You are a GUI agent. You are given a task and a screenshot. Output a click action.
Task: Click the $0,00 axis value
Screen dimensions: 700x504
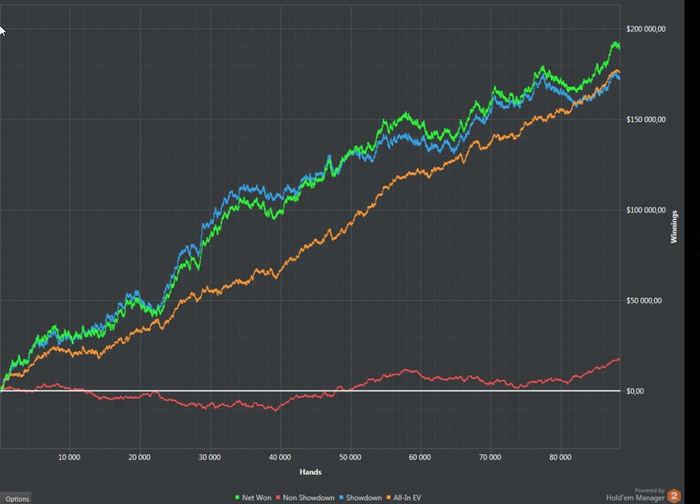pyautogui.click(x=635, y=391)
